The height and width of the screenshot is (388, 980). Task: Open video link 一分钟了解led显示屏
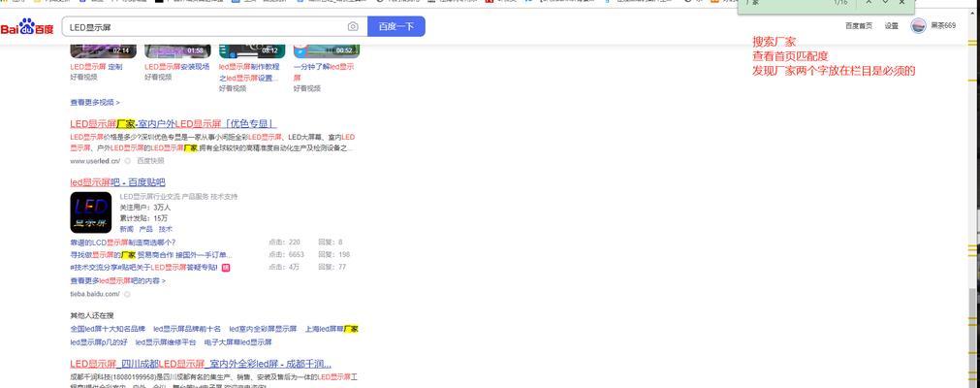tap(324, 72)
